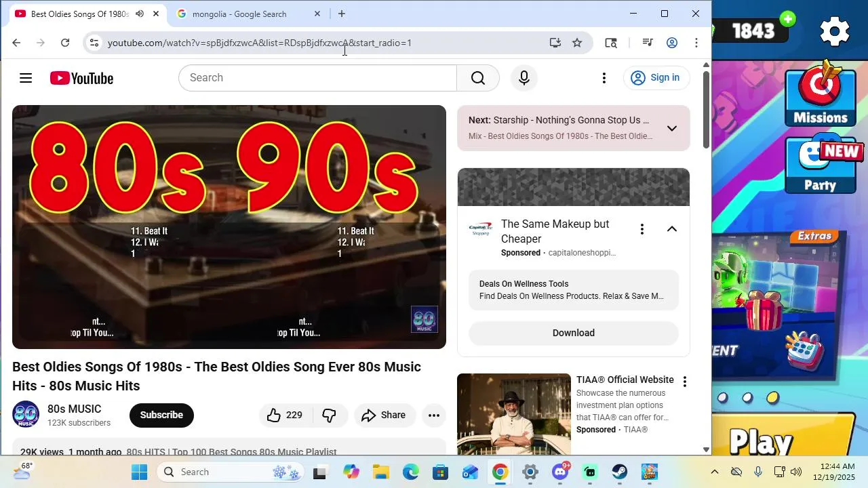Install app icon in address bar
Image resolution: width=868 pixels, height=488 pixels.
[555, 43]
